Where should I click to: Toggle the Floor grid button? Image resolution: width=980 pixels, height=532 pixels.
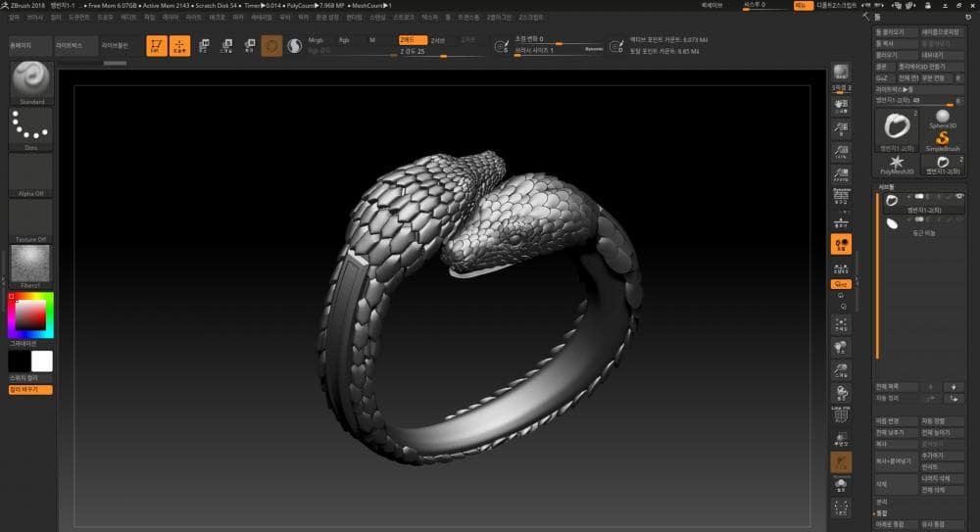click(x=841, y=221)
